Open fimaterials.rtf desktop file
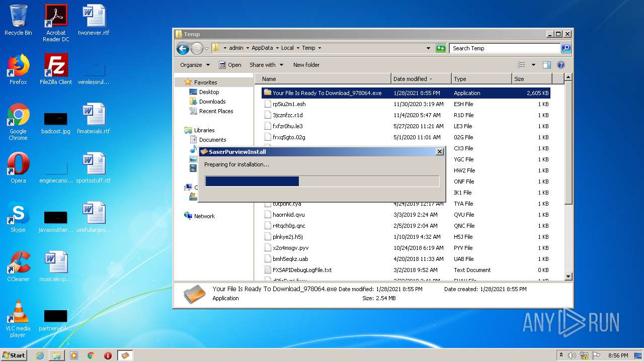Image resolution: width=644 pixels, height=362 pixels. [94, 119]
